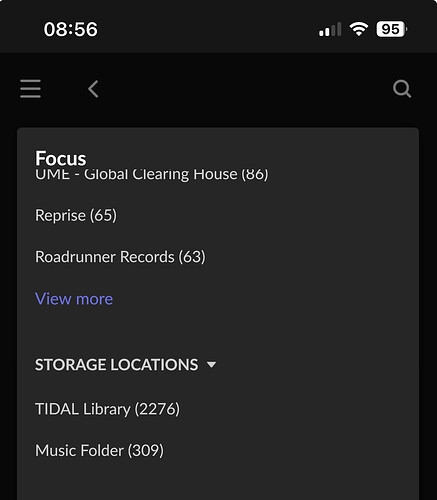
Task: Show more labels via View more
Action: point(74,299)
